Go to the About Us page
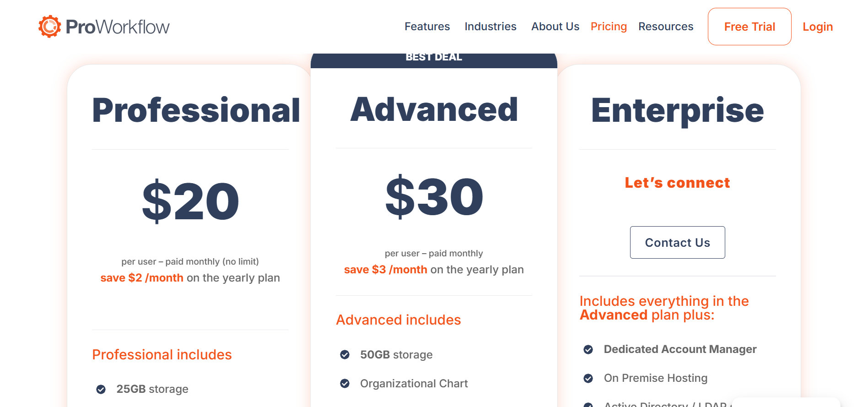The image size is (868, 407). click(x=555, y=27)
